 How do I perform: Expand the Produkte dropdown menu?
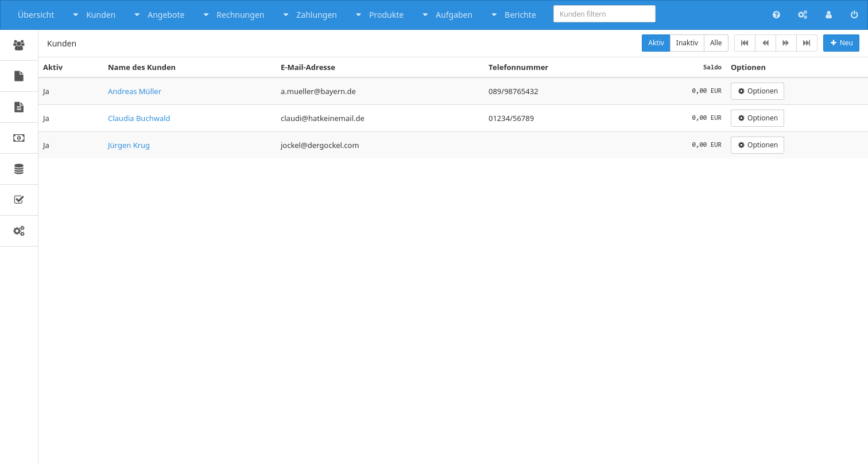tap(379, 15)
